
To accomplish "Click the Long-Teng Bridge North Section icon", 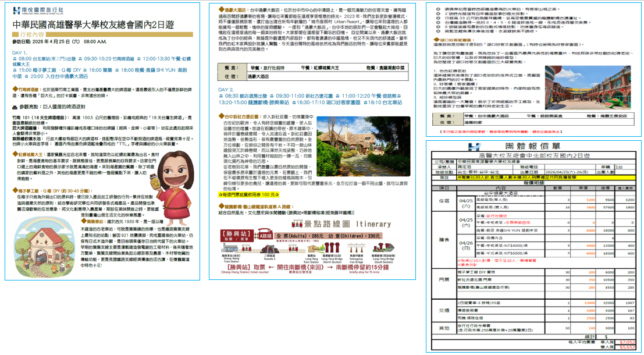I will (x=331, y=248).
